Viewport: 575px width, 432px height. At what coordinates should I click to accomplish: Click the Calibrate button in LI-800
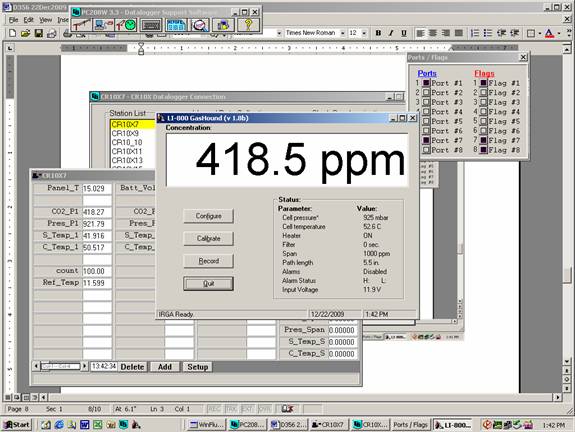(x=208, y=238)
